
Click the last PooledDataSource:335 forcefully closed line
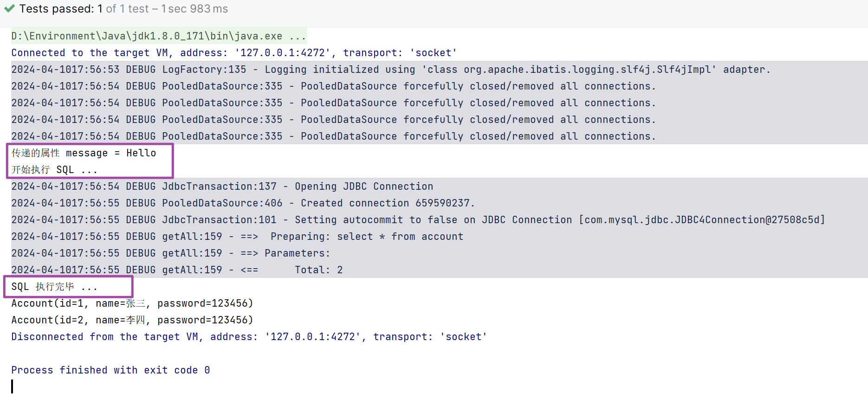[x=333, y=136]
